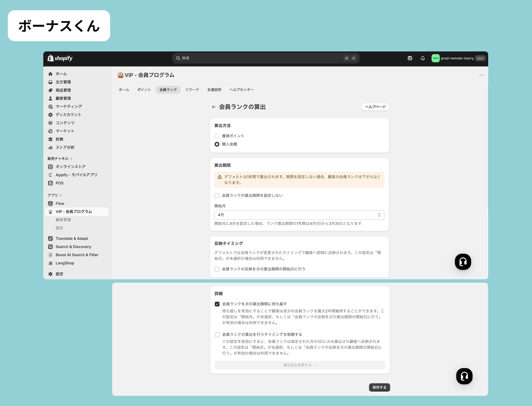This screenshot has width=532, height=406.
Task: Click the three-dots menu at the top right
Action: (x=481, y=75)
